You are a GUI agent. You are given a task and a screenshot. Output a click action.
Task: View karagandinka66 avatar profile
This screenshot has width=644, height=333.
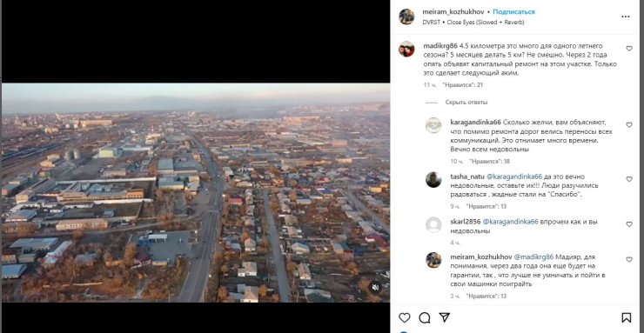coord(433,125)
